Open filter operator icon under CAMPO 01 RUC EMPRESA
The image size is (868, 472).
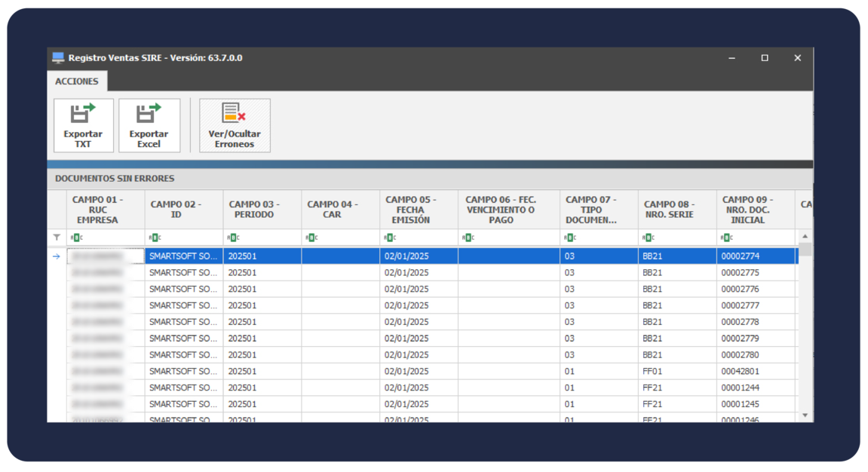[x=75, y=238]
